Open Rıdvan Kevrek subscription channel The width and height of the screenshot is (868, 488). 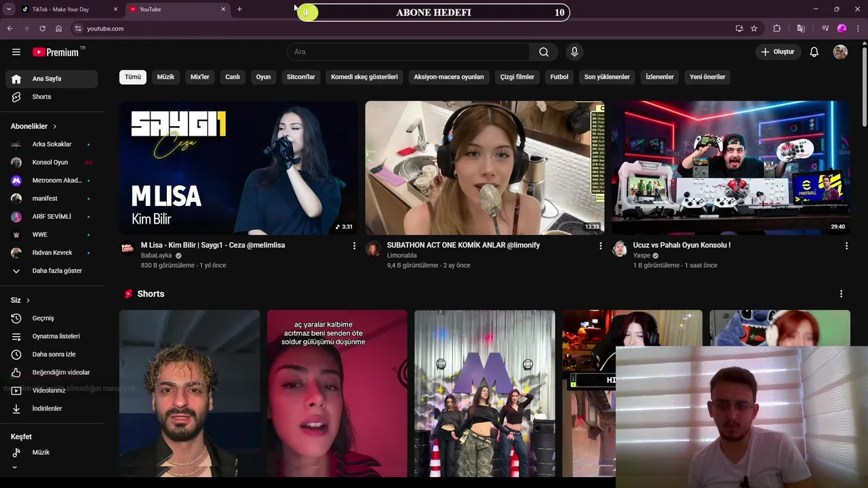[x=52, y=253]
